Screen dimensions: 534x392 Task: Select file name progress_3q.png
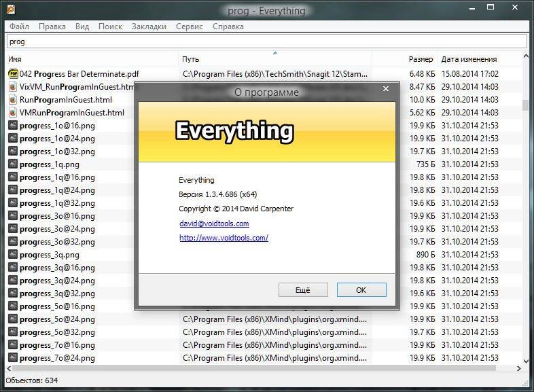point(50,255)
